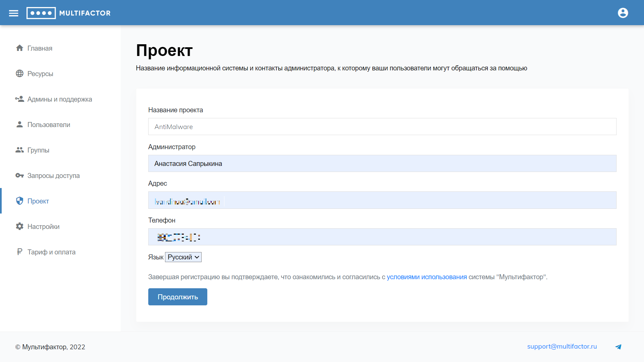Click the gear icon for Настройки
The image size is (644, 362).
(19, 227)
